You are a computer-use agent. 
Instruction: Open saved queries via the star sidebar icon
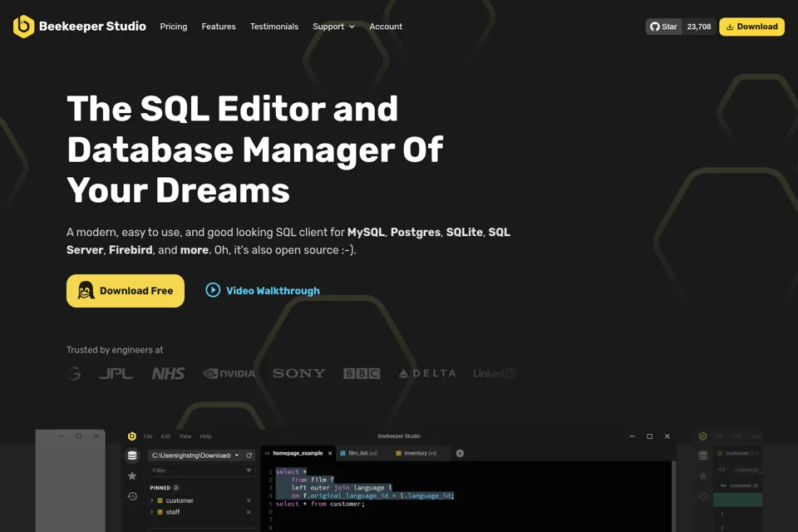[132, 476]
